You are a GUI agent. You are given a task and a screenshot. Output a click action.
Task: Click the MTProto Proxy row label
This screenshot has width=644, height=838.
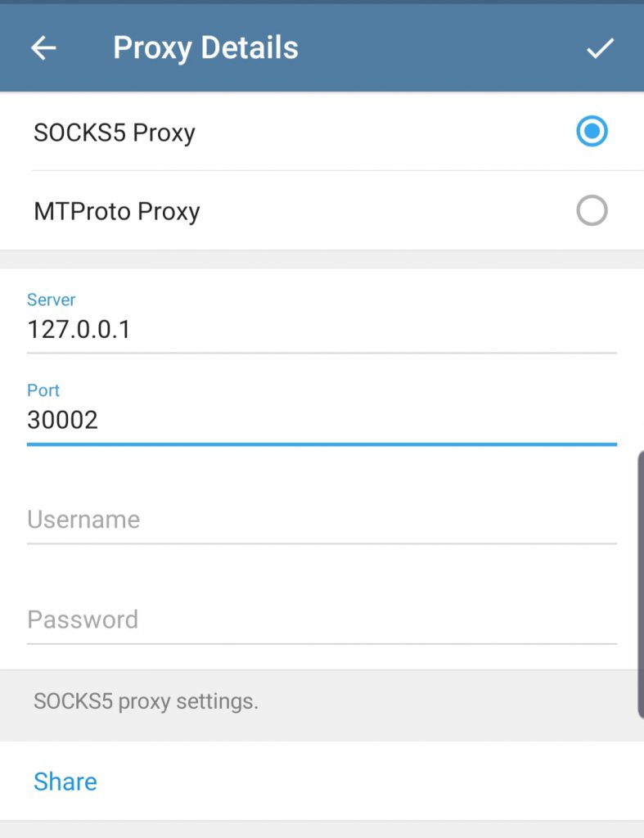(x=117, y=212)
